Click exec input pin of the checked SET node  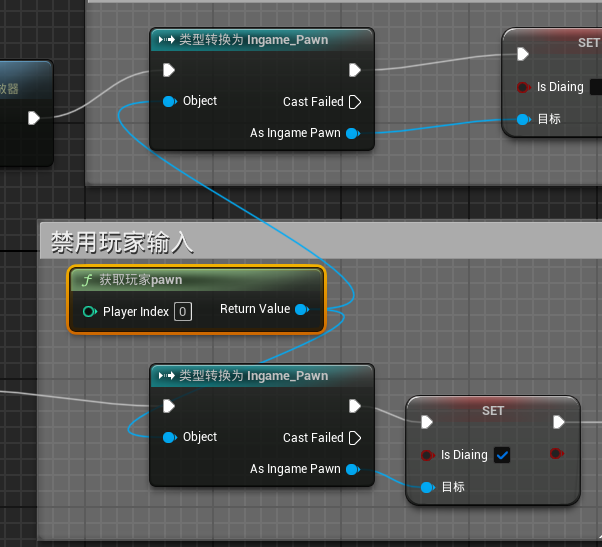[427, 423]
